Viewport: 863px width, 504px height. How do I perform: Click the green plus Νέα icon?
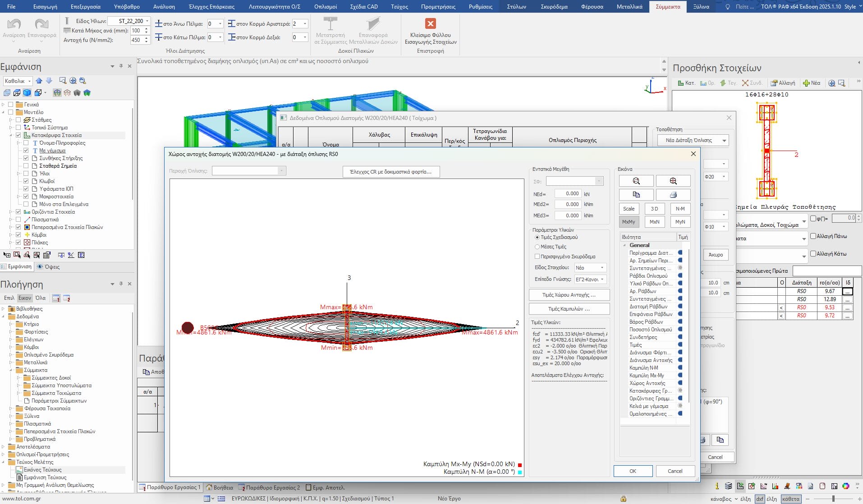click(811, 83)
